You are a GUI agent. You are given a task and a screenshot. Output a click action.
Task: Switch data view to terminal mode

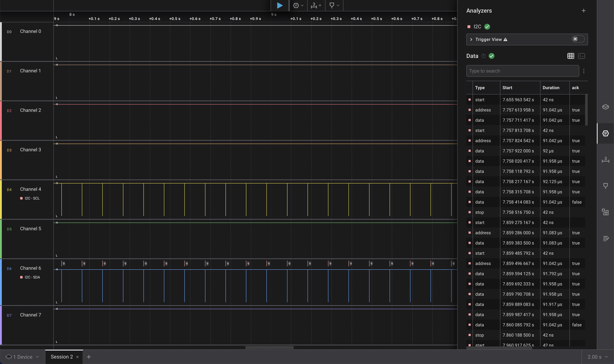click(581, 56)
